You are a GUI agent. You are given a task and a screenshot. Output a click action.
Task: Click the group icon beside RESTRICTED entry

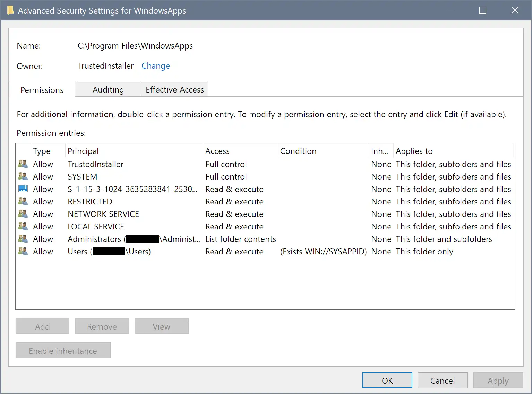23,201
